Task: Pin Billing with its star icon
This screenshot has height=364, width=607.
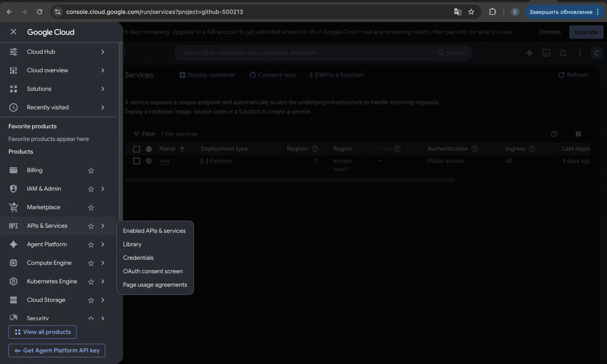Action: click(x=91, y=170)
